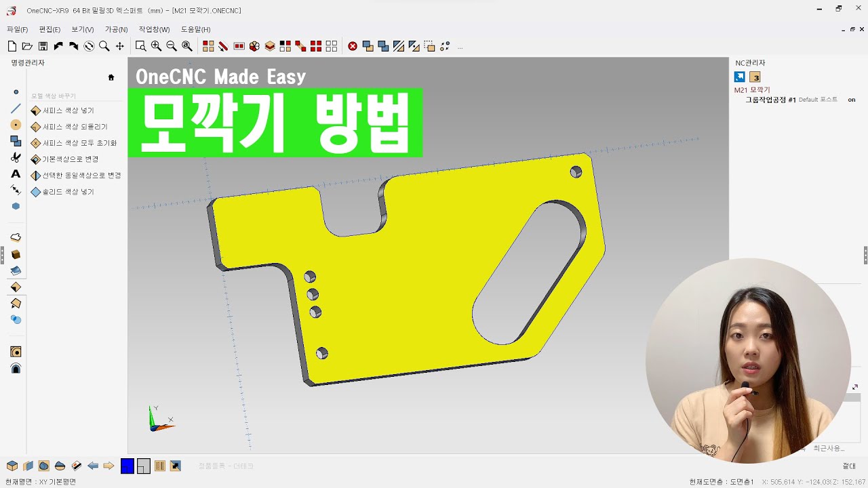Click 서피스 색상 넣기 command

(62, 110)
